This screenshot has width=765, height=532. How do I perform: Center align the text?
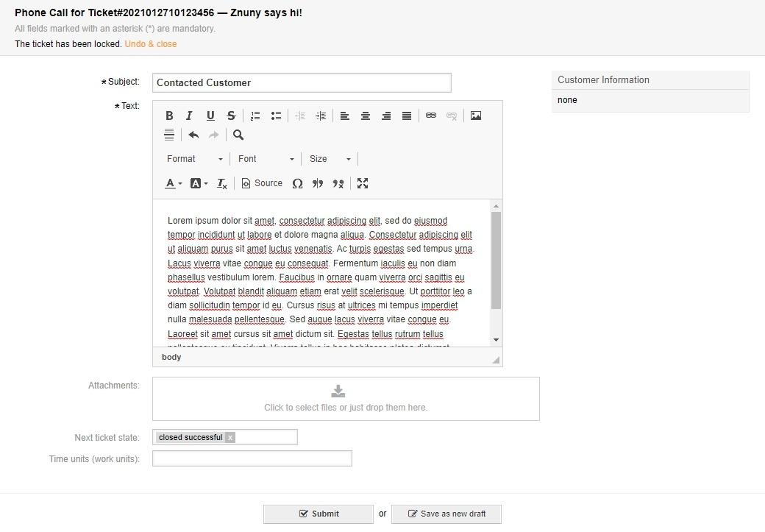click(x=366, y=116)
